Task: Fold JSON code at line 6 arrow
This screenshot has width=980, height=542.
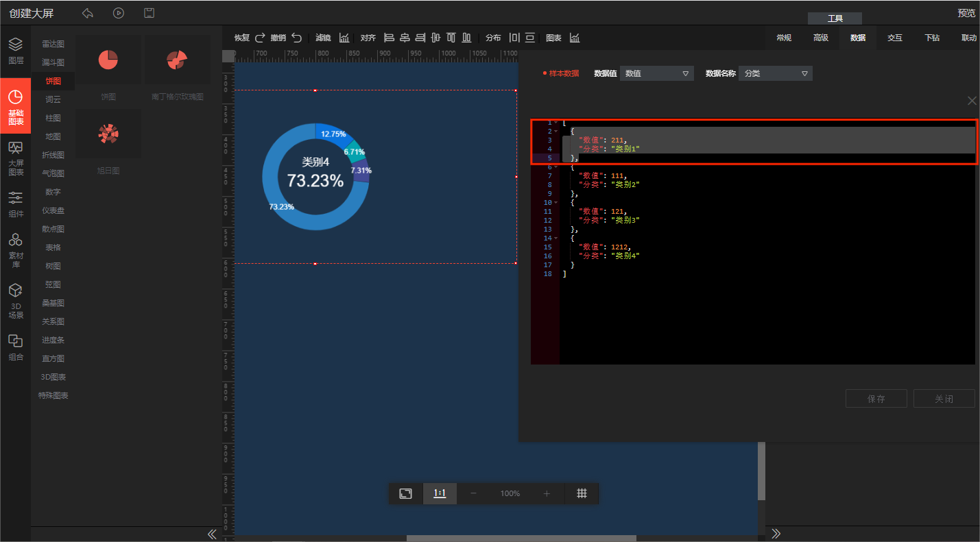Action: click(555, 167)
